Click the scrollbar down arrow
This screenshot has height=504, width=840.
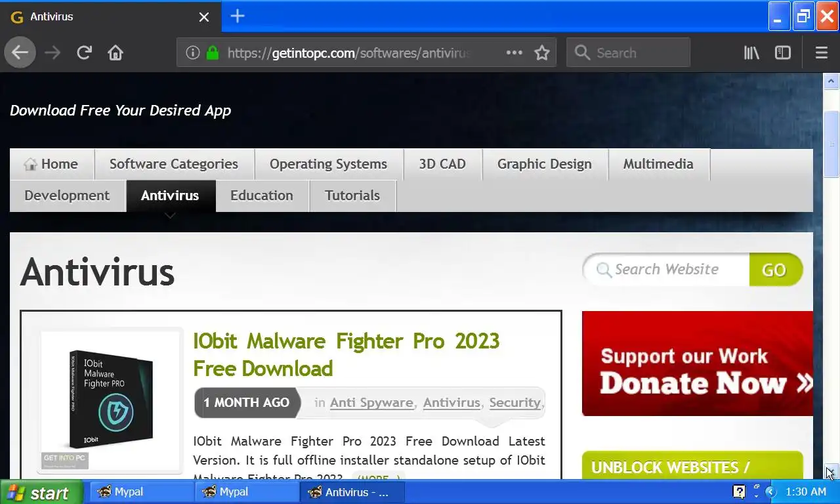(x=831, y=472)
